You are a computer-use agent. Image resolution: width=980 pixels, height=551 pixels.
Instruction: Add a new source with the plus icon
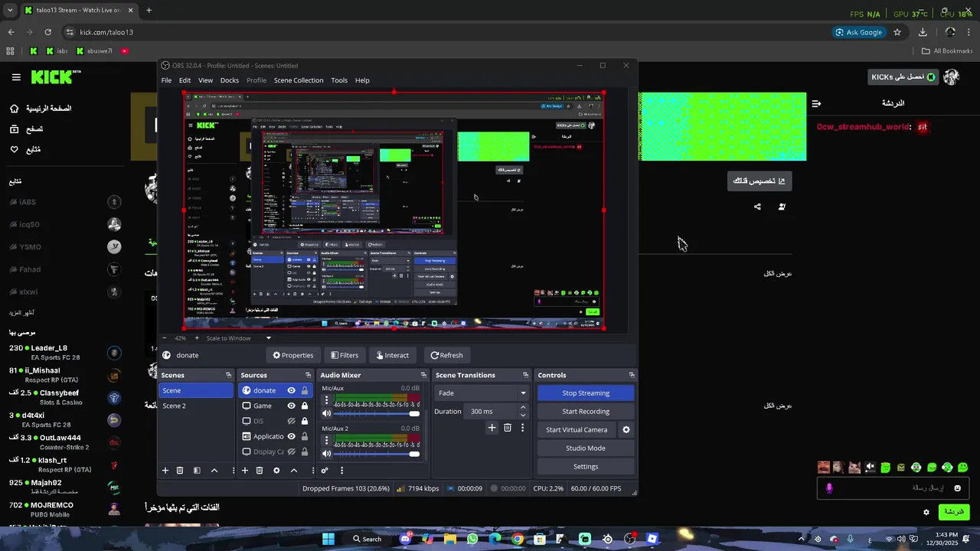tap(245, 471)
